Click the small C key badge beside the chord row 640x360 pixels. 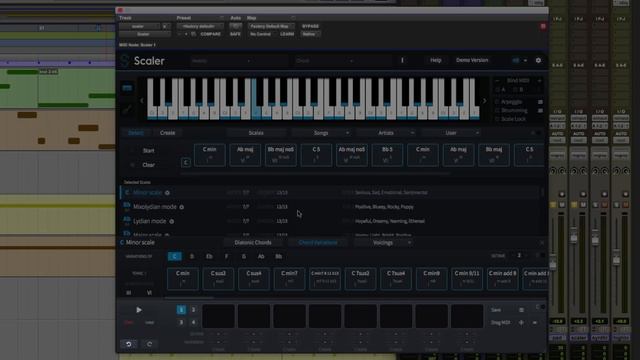tap(186, 162)
